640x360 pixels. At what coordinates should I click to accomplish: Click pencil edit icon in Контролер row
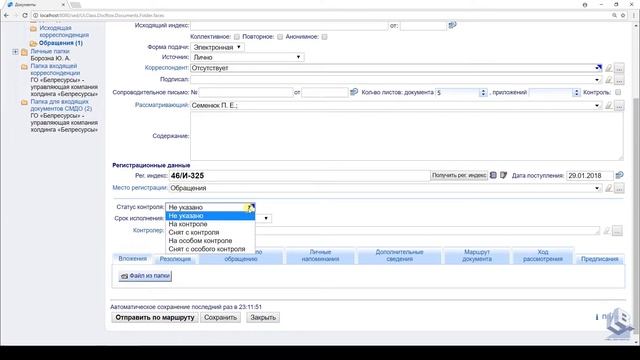click(x=607, y=231)
